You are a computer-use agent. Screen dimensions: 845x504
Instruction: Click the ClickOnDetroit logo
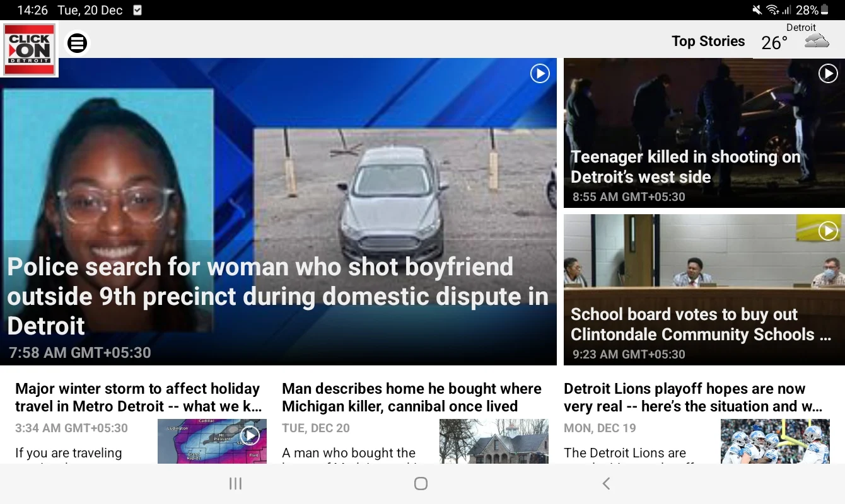(x=29, y=49)
